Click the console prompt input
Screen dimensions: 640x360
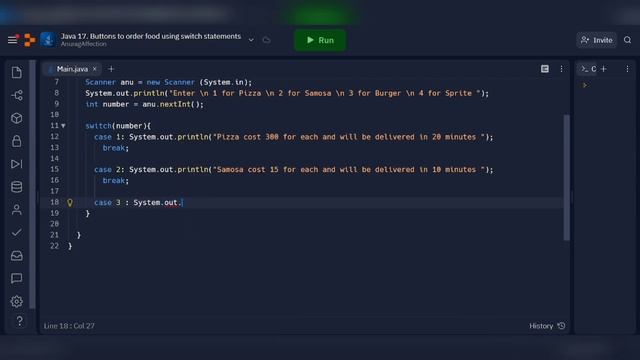coord(585,85)
